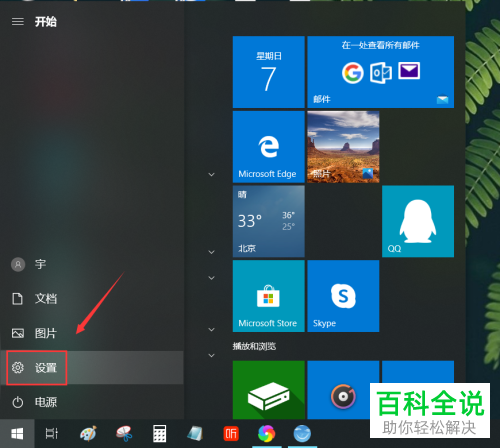Open the 北京 weather tile

pos(269,221)
